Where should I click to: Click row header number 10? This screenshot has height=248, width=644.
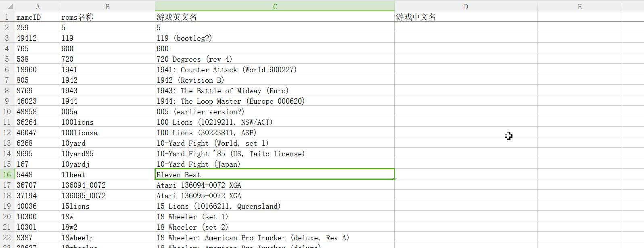pos(7,111)
